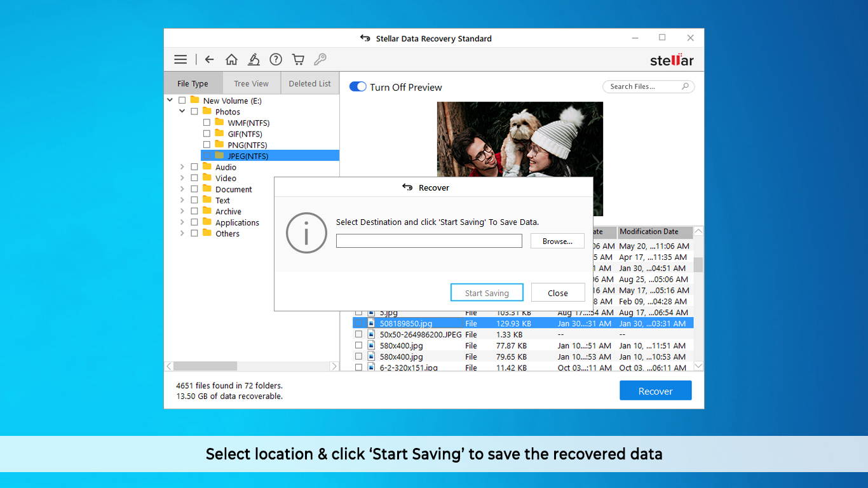Screen dimensions: 868x488
Task: Click the shopping cart purchase icon
Action: click(x=298, y=58)
